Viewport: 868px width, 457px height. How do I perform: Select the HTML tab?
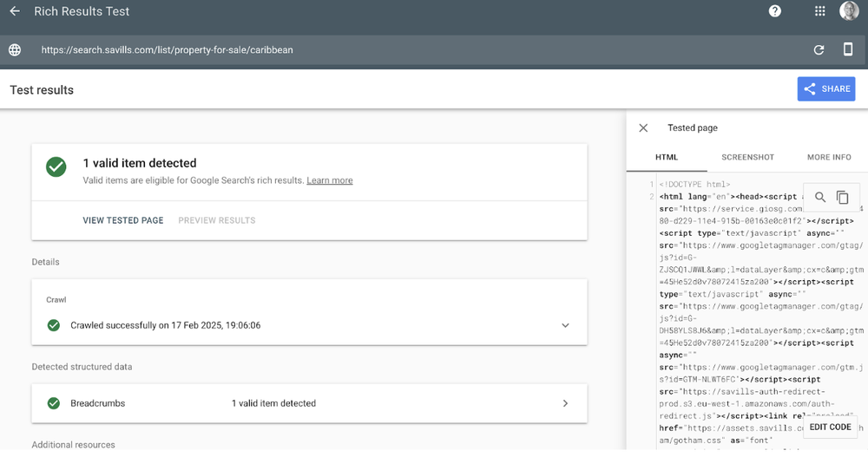pos(667,157)
